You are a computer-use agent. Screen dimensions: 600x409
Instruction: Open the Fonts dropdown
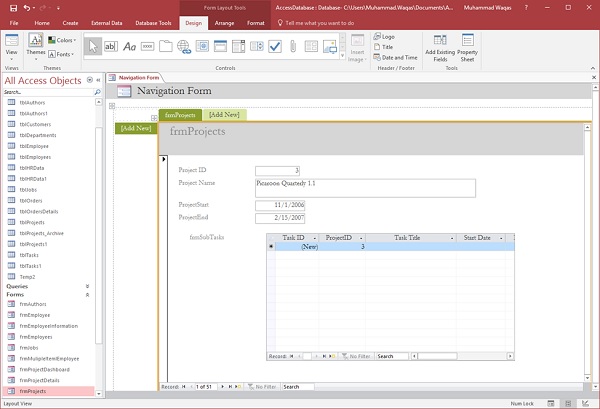click(x=61, y=54)
